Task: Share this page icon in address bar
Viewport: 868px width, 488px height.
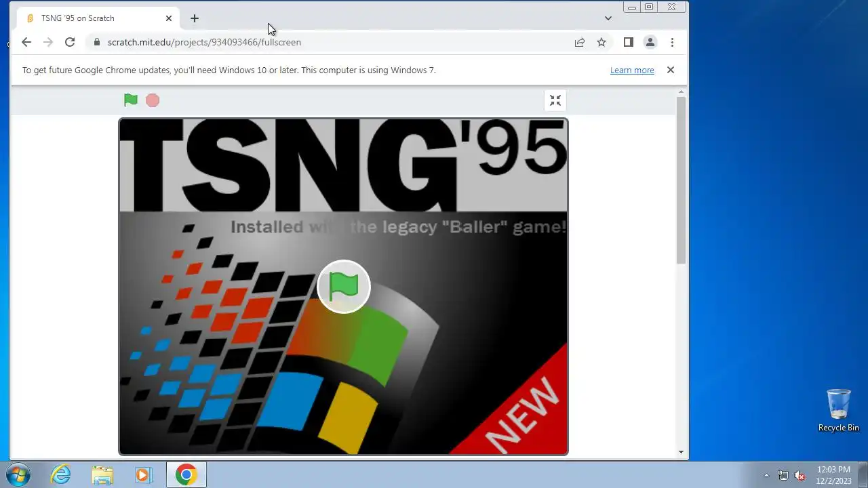Action: (x=580, y=42)
